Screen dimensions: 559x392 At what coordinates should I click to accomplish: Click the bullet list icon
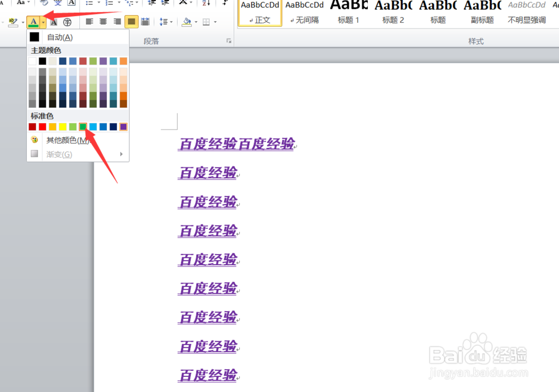pyautogui.click(x=89, y=3)
